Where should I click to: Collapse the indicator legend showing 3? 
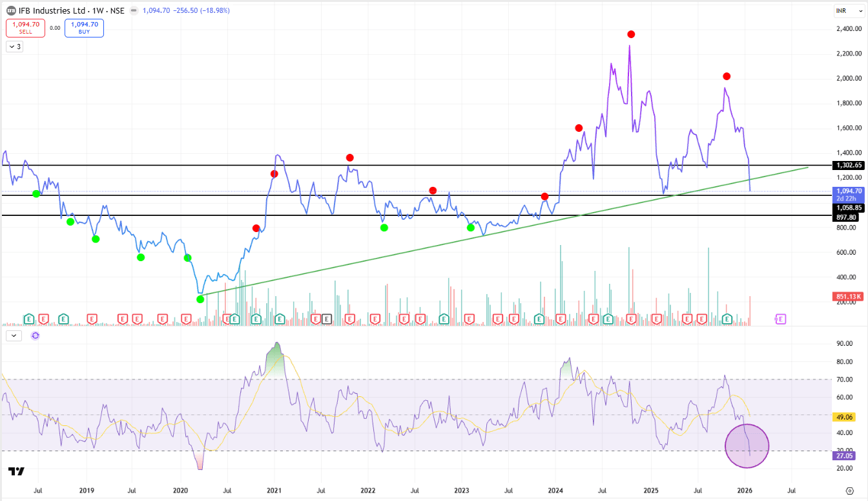14,47
